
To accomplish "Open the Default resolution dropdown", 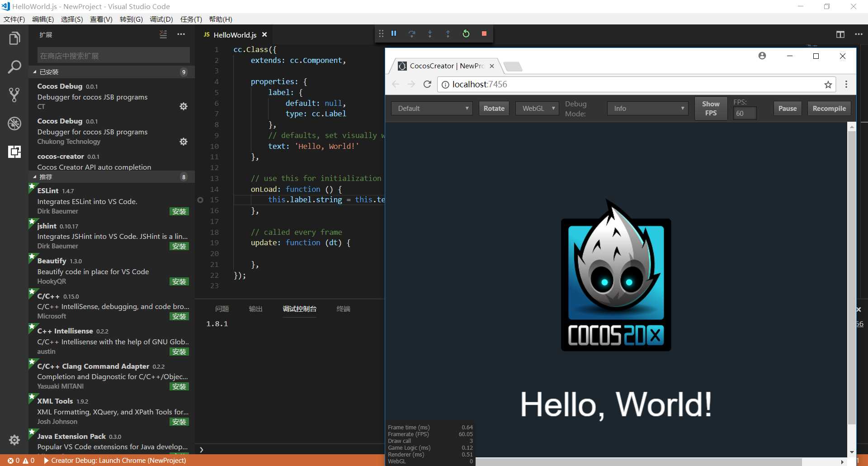I will [x=432, y=109].
